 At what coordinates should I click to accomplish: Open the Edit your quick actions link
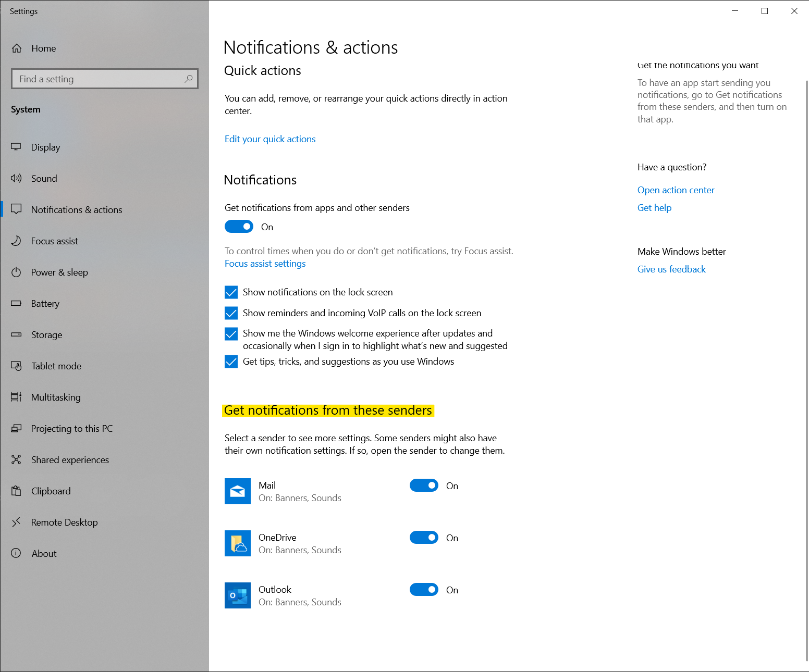(269, 139)
